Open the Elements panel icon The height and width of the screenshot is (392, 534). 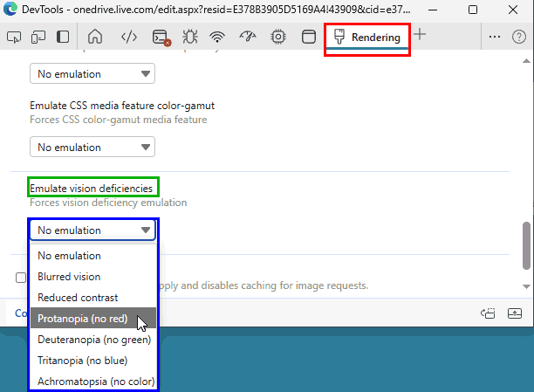pyautogui.click(x=128, y=37)
